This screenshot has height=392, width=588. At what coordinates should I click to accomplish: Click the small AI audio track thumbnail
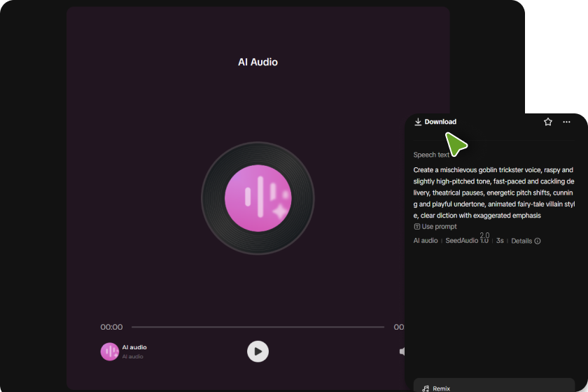[x=109, y=351]
